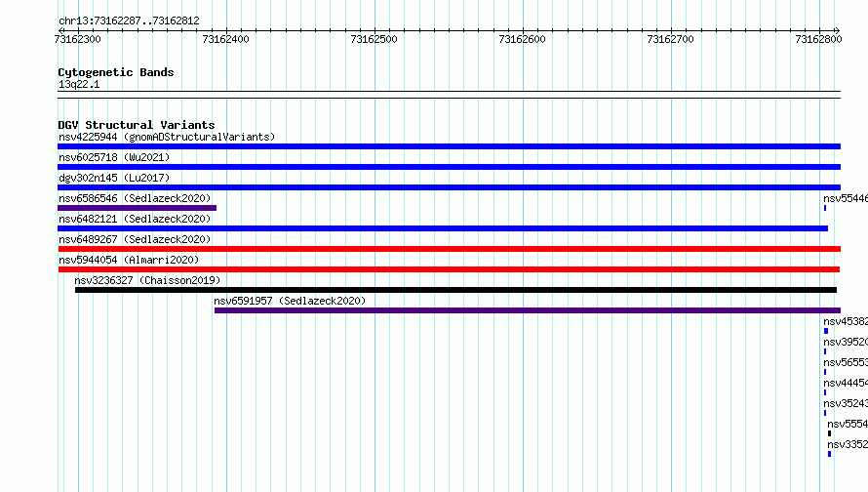868x492 pixels.
Task: Select small blue marker under nsv3352
Action: pos(829,454)
